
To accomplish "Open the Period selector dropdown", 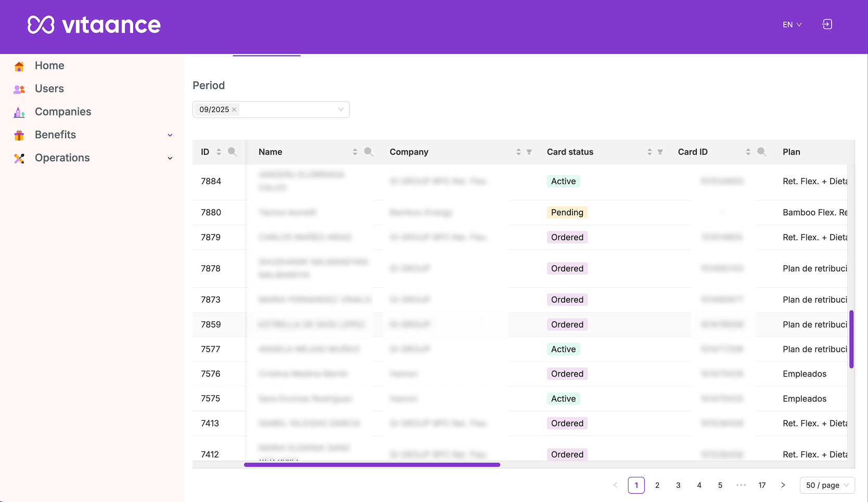I will (340, 109).
